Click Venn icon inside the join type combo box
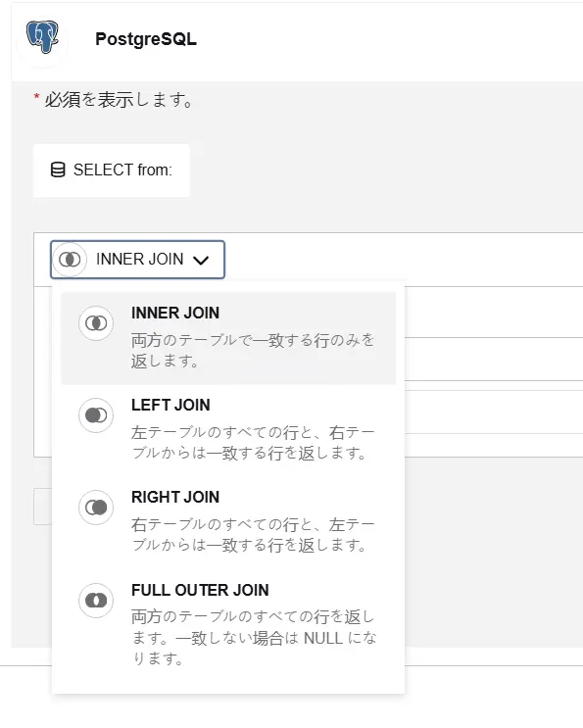583x728 pixels. pos(70,260)
